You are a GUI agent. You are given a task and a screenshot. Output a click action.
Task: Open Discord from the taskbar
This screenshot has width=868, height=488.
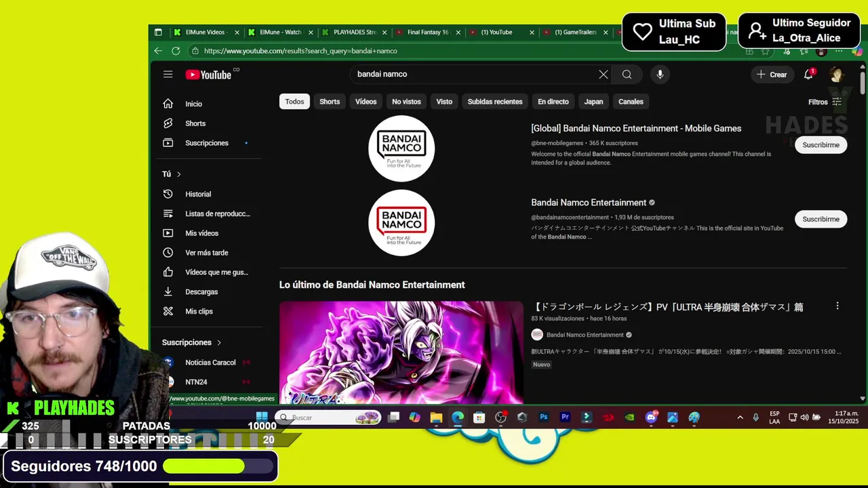click(x=652, y=418)
